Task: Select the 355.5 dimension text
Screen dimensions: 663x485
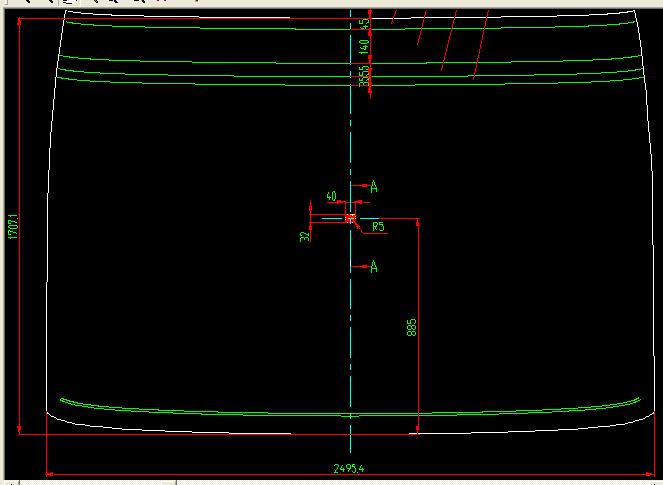Action: click(365, 75)
